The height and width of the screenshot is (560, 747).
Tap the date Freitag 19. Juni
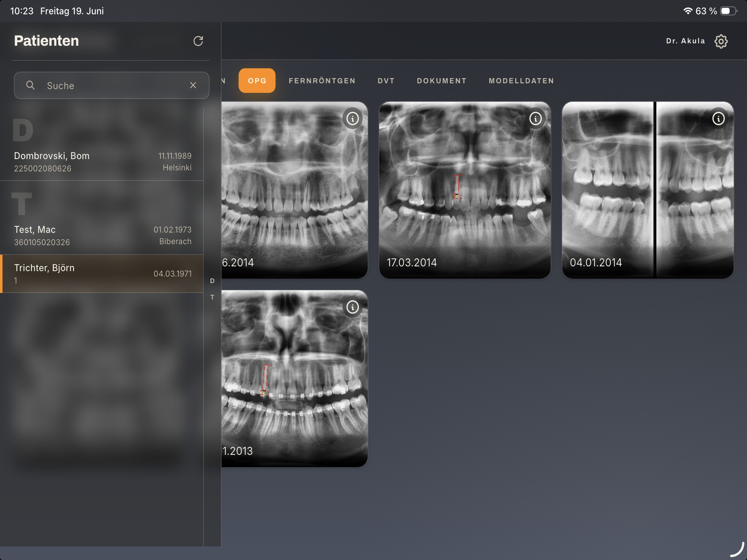click(x=72, y=11)
